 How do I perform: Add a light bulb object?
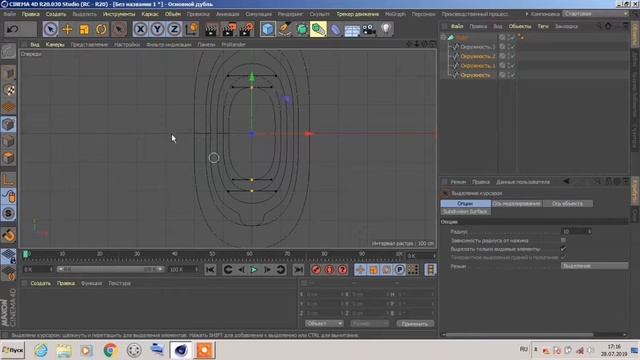pyautogui.click(x=386, y=29)
